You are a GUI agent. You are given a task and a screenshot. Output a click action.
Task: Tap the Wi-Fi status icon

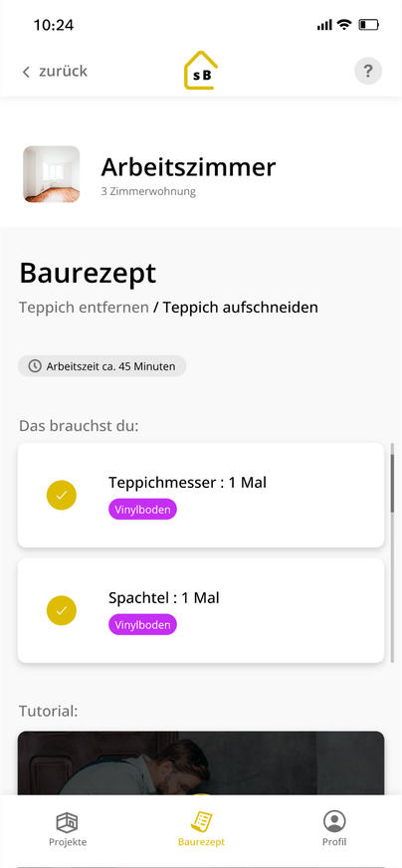344,24
